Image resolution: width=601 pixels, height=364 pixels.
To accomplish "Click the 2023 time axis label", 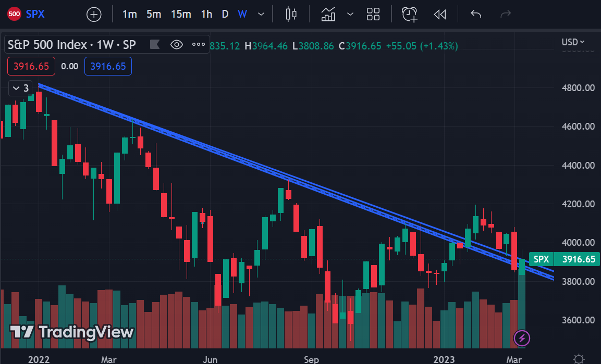I will coord(444,359).
